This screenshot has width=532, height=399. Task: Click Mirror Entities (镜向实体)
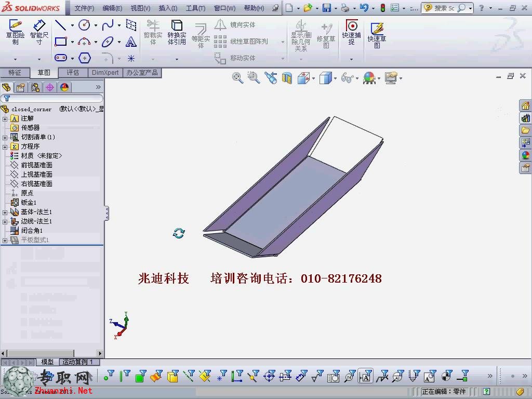pyautogui.click(x=235, y=25)
